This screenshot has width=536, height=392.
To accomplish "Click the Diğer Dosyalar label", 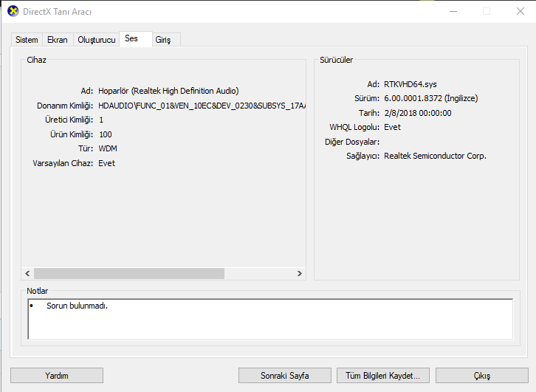I will tap(352, 142).
